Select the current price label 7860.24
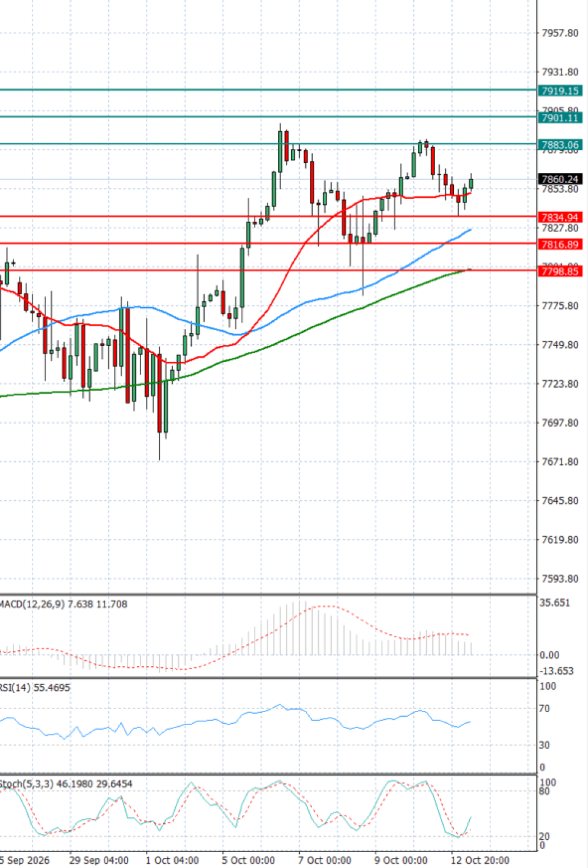Image resolution: width=588 pixels, height=868 pixels. tap(560, 179)
